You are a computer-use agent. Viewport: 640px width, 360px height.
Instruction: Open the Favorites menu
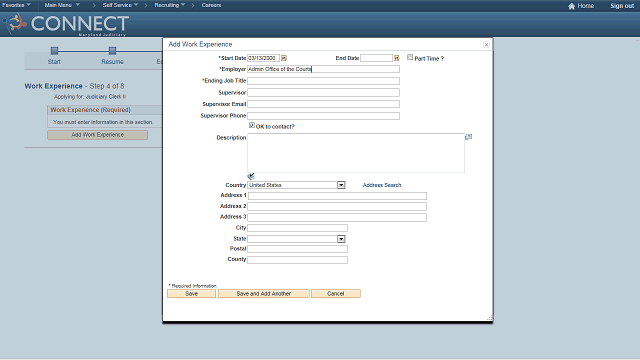16,5
